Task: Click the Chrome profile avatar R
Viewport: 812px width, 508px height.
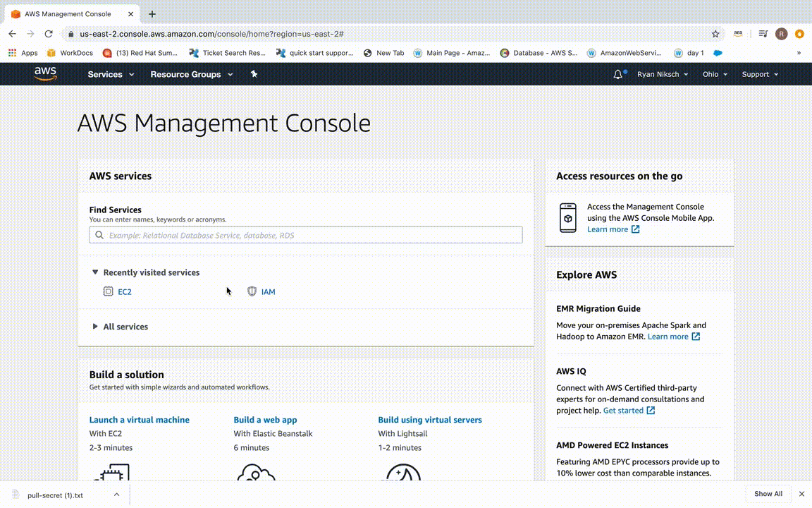Action: coord(782,34)
